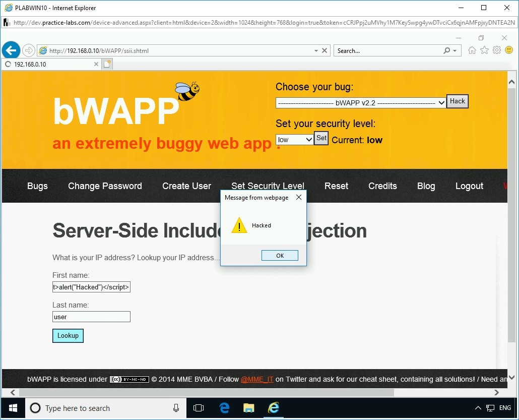Click inside the Last name field

coord(91,317)
